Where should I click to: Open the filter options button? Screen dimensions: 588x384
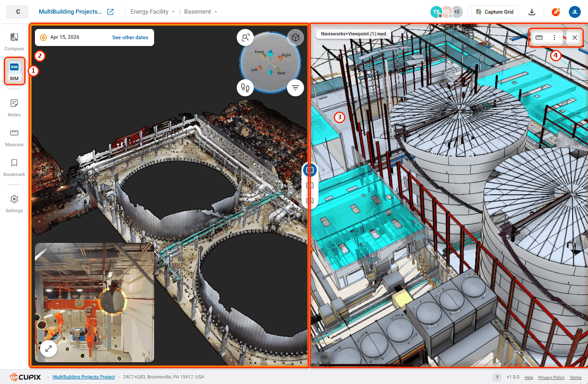point(295,88)
